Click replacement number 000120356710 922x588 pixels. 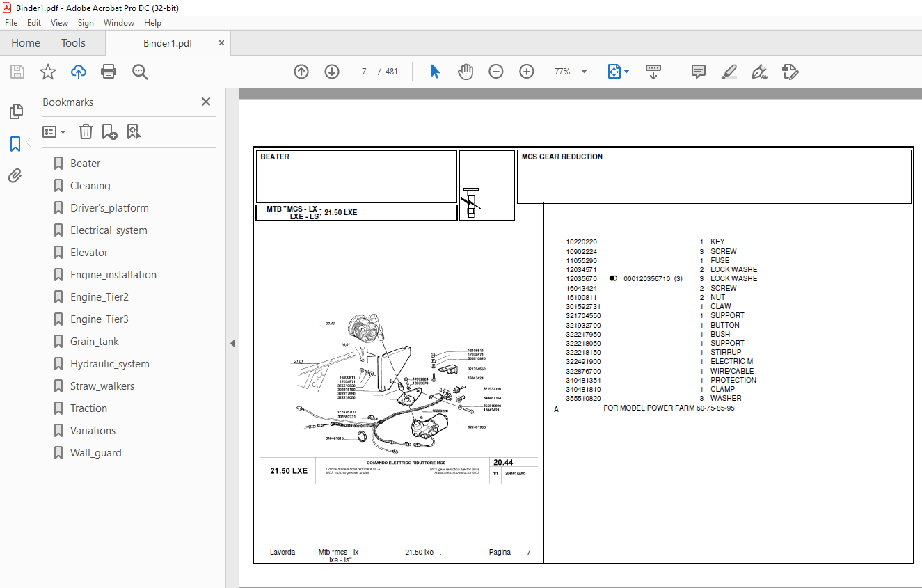pyautogui.click(x=646, y=279)
